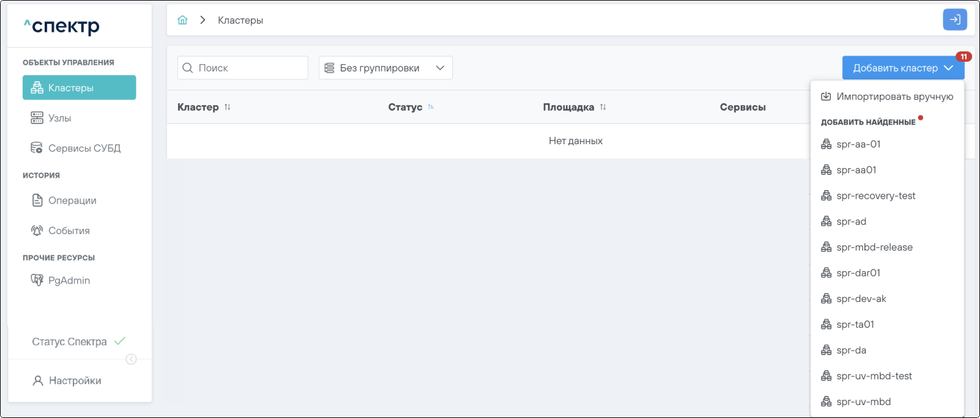Open Сервисы СУБД in sidebar
980x418 pixels.
(84, 148)
